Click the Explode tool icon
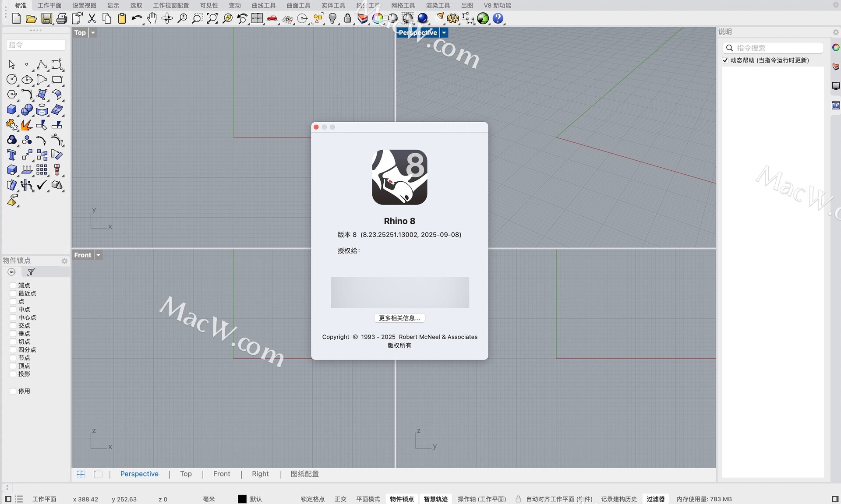Image resolution: width=841 pixels, height=504 pixels. coord(27,125)
